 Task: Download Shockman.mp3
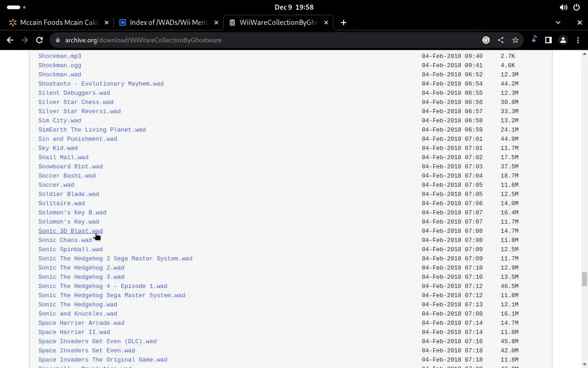[x=60, y=56]
